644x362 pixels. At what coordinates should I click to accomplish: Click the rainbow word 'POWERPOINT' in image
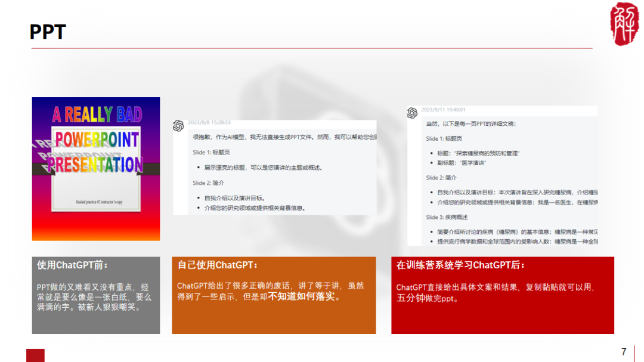[x=97, y=140]
